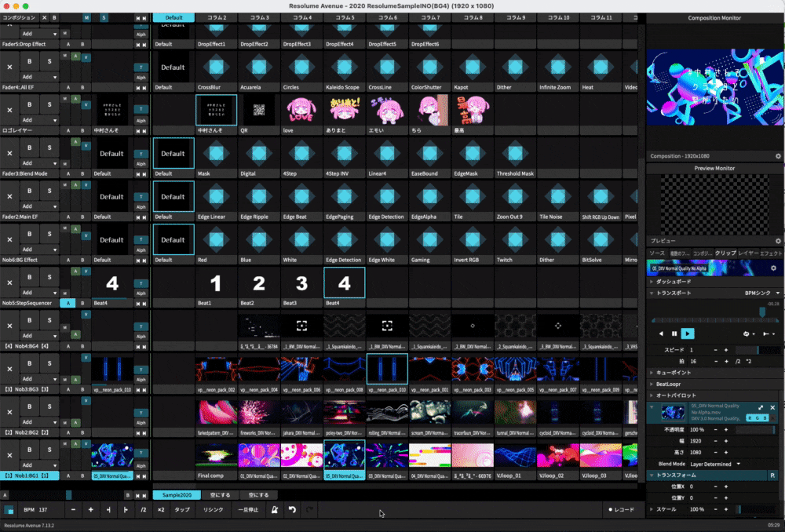
Task: Open the Add blend mode dropdown on Fader4
Action: [x=38, y=77]
